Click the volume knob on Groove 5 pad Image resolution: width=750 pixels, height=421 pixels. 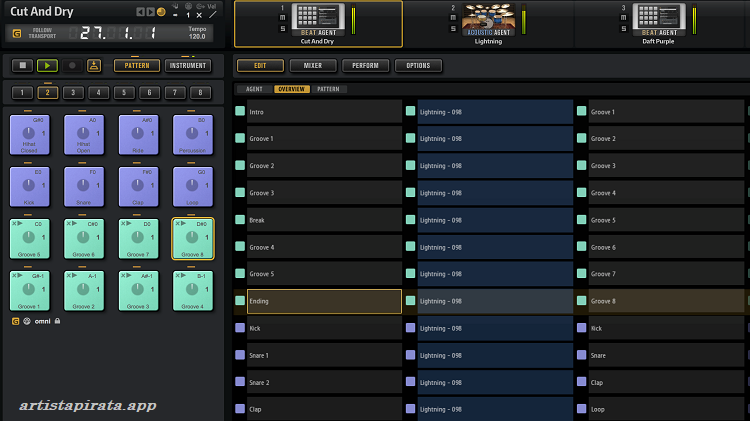point(29,236)
